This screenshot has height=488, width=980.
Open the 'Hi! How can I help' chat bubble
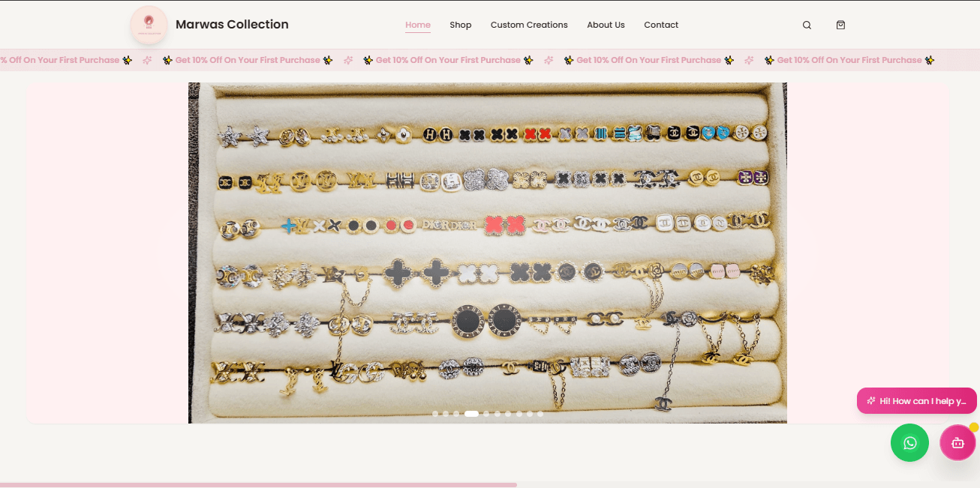[x=916, y=400]
